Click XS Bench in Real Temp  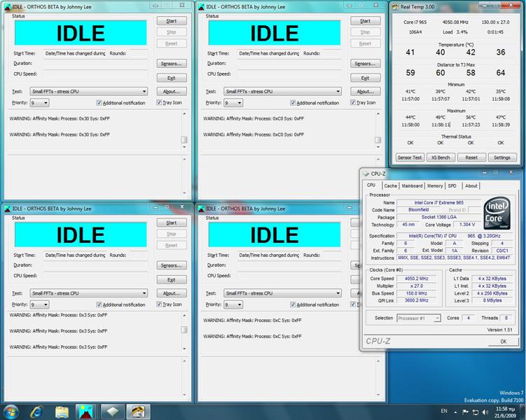pyautogui.click(x=441, y=157)
